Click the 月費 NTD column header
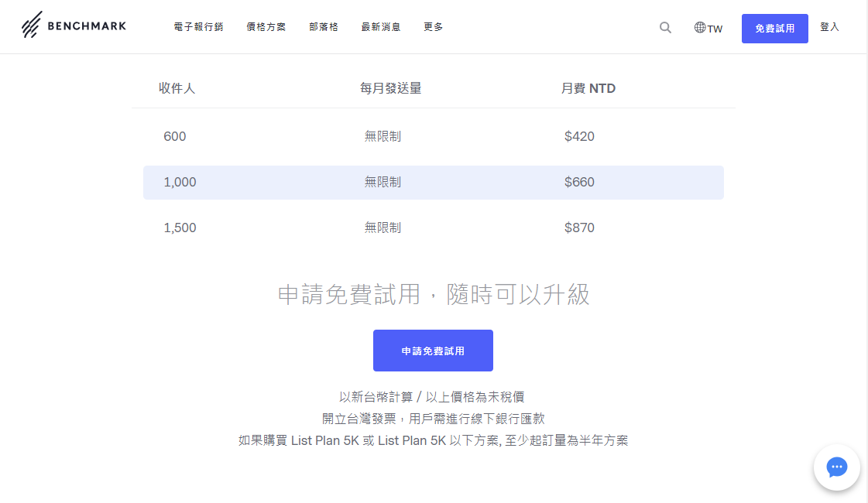The width and height of the screenshot is (868, 503). (588, 88)
